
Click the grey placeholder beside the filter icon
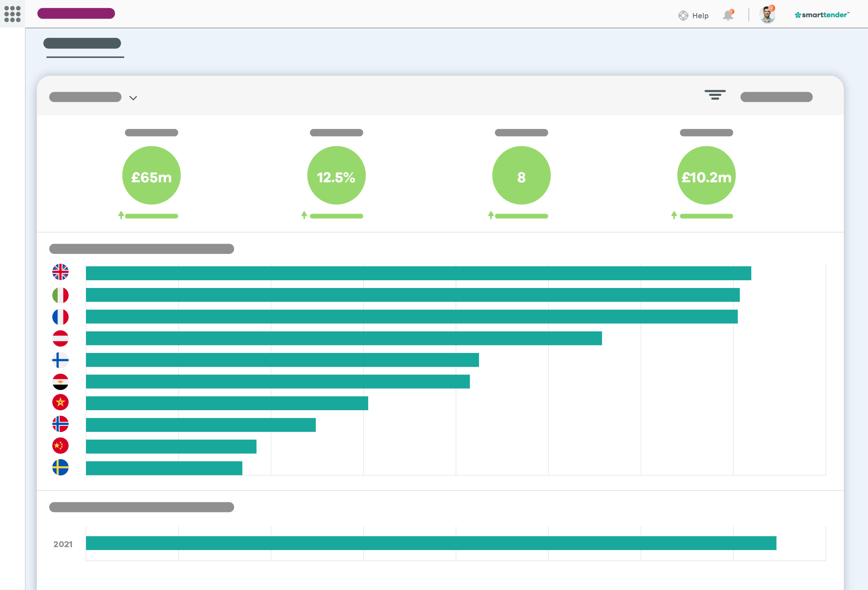pyautogui.click(x=776, y=97)
